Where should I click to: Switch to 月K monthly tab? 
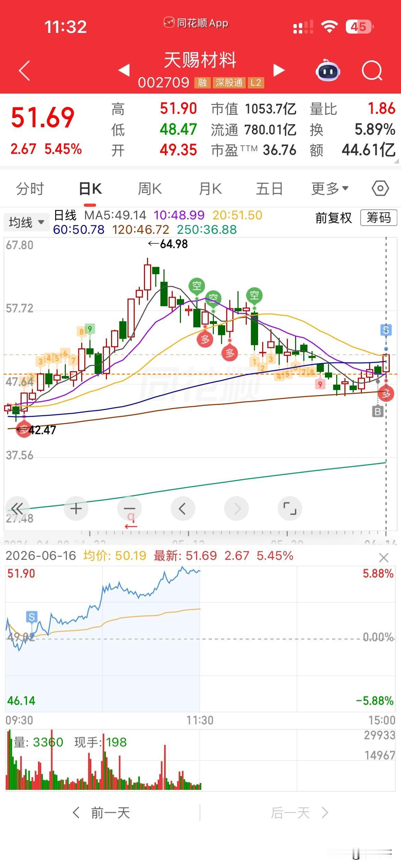(x=210, y=189)
